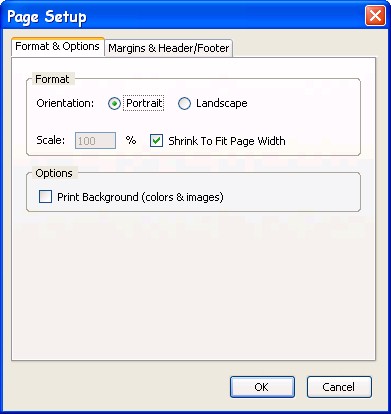
Task: Close the Page Setup dialog using the red X
Action: pos(375,16)
